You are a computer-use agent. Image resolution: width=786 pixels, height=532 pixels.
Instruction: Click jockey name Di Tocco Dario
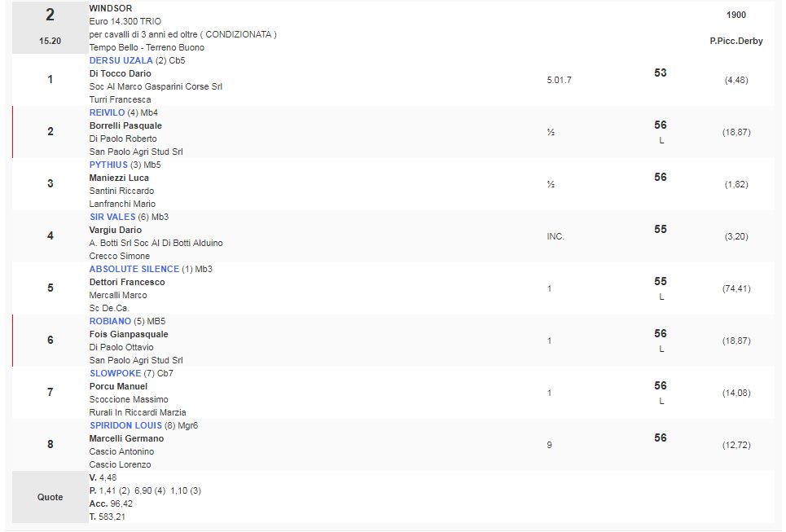tap(120, 73)
